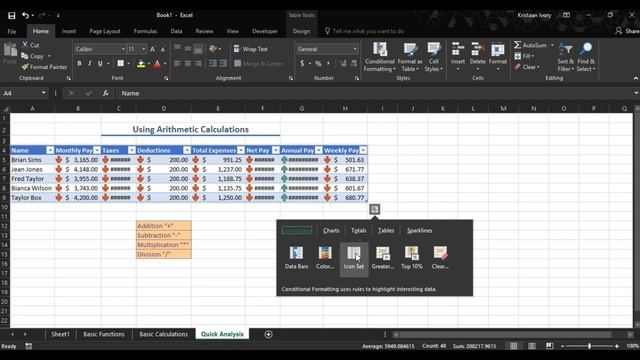Apply Accounting dollar format
Screen dimensions: 640x360
pyautogui.click(x=302, y=63)
